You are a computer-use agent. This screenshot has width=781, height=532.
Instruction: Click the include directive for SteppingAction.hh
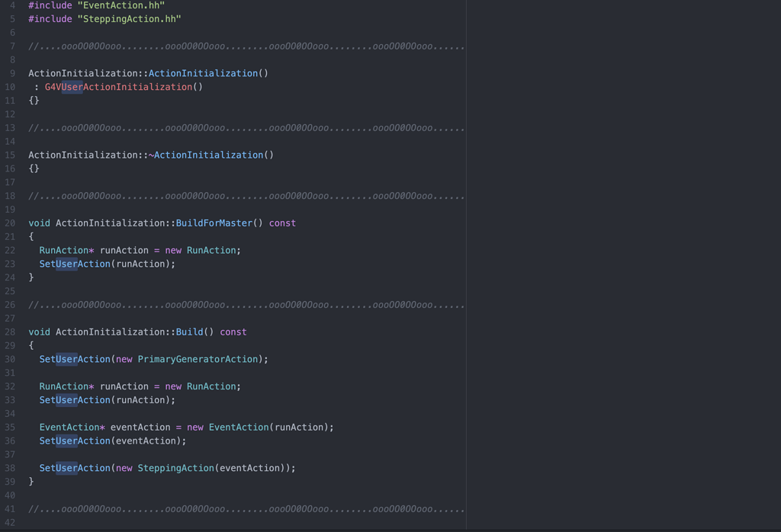(x=103, y=18)
